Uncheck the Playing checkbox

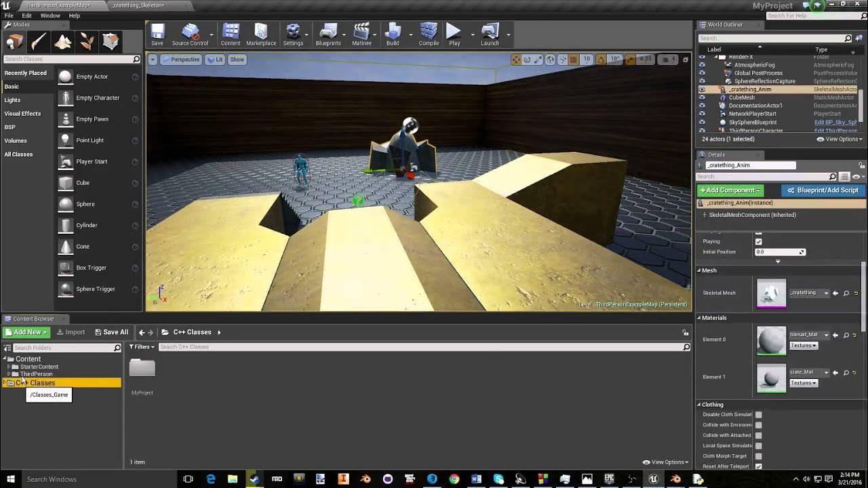coord(758,241)
